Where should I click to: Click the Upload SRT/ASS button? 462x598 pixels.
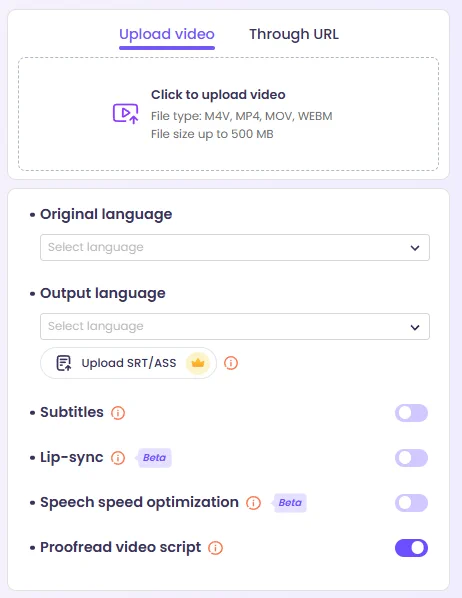(x=129, y=363)
